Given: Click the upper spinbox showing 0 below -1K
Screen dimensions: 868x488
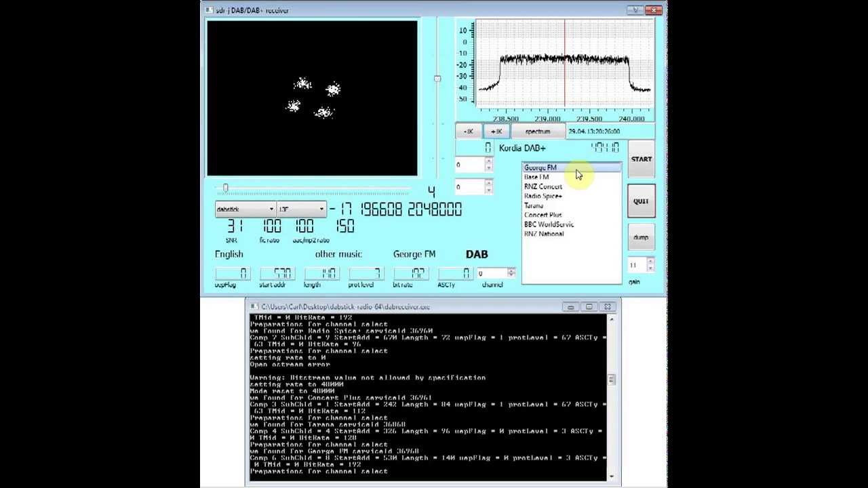Looking at the screenshot, I should click(x=474, y=165).
